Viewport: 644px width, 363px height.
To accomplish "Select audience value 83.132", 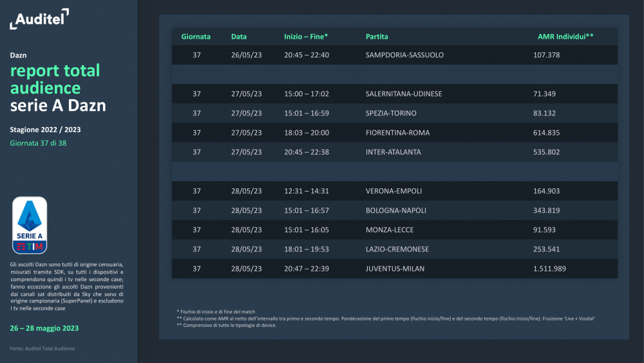I will (x=544, y=113).
